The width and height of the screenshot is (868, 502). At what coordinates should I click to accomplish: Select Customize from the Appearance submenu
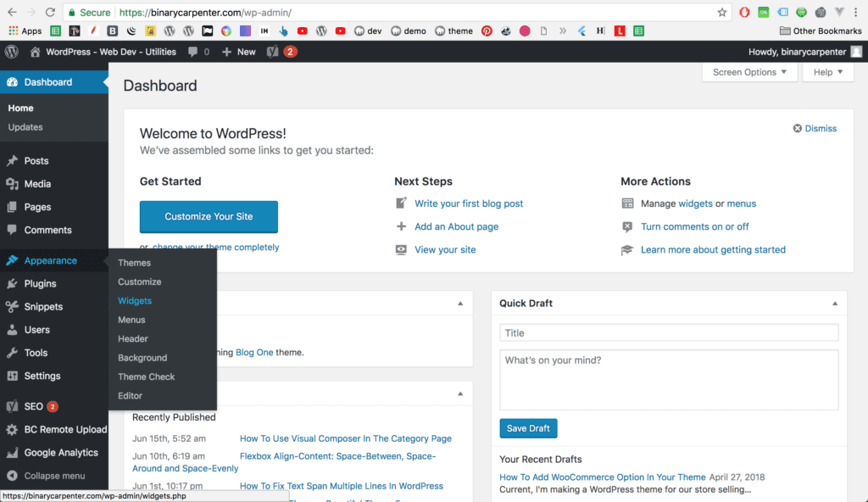pos(140,282)
